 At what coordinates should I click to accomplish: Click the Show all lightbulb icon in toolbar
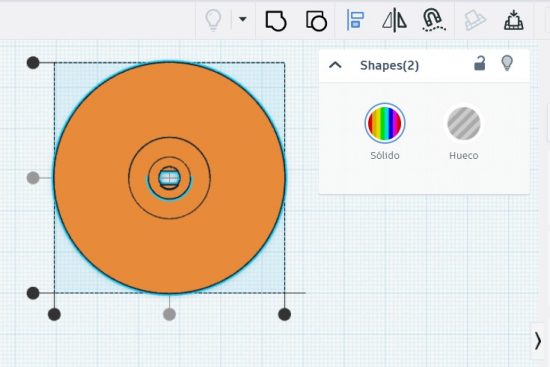pyautogui.click(x=213, y=20)
